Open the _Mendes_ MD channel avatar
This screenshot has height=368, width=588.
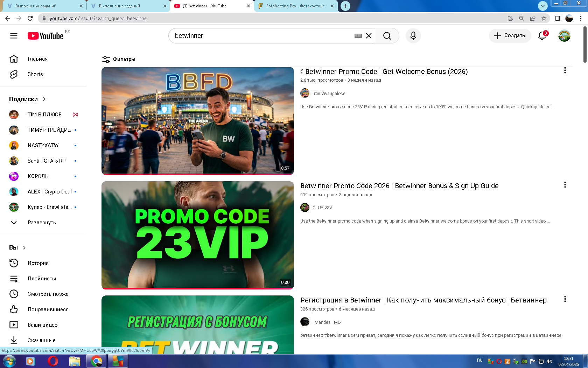pos(305,322)
